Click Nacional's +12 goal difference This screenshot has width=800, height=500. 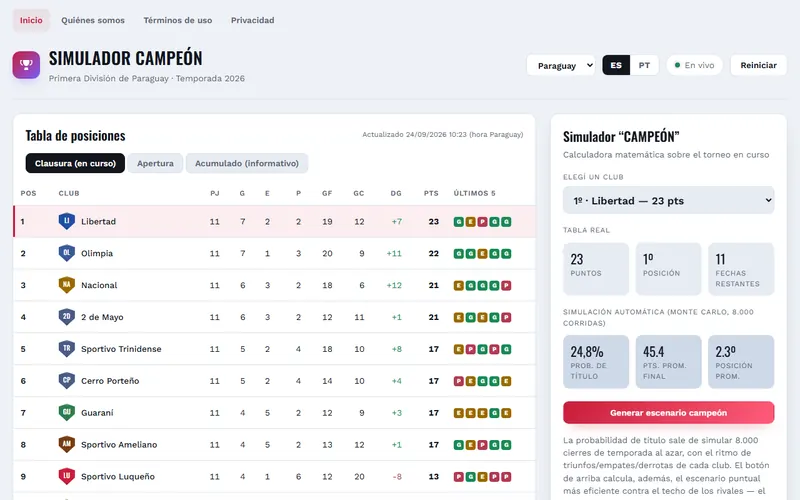pyautogui.click(x=394, y=285)
